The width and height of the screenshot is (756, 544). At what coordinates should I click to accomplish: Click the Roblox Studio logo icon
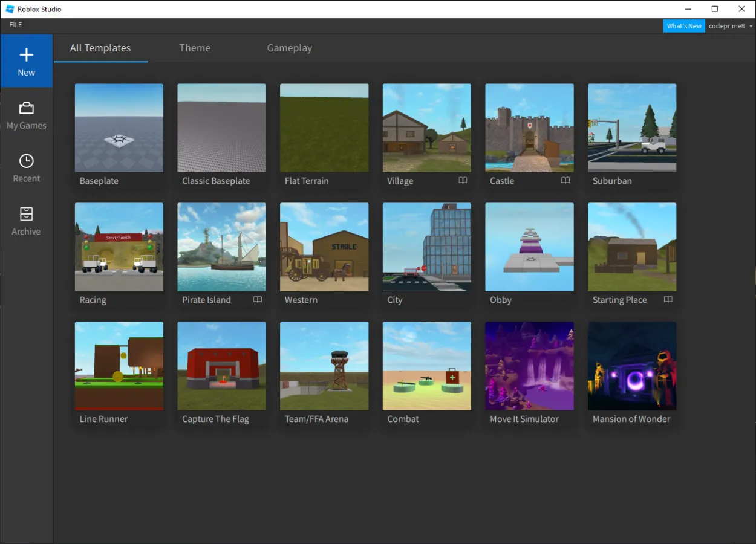click(10, 9)
